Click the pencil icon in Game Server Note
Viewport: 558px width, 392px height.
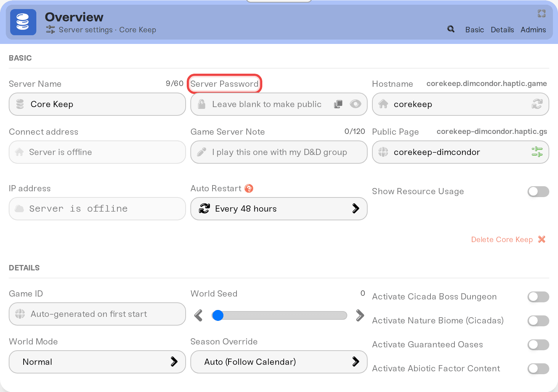(x=201, y=152)
